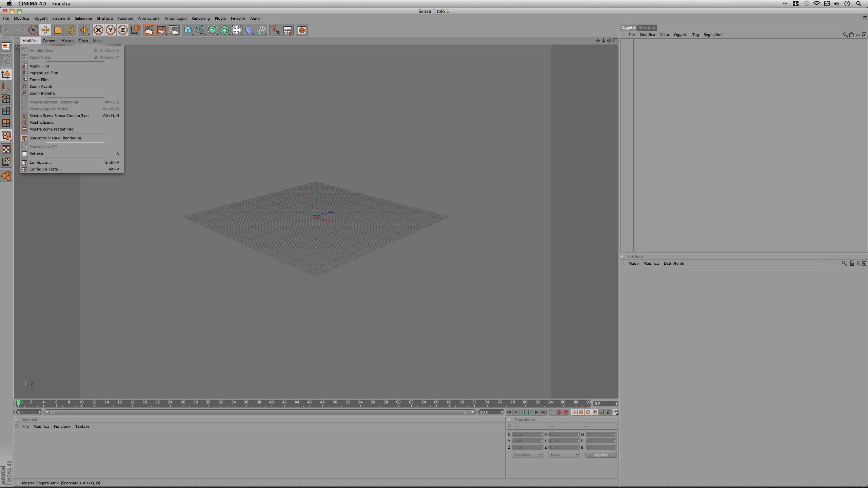Render the active view clapperboard icon

[x=149, y=30]
